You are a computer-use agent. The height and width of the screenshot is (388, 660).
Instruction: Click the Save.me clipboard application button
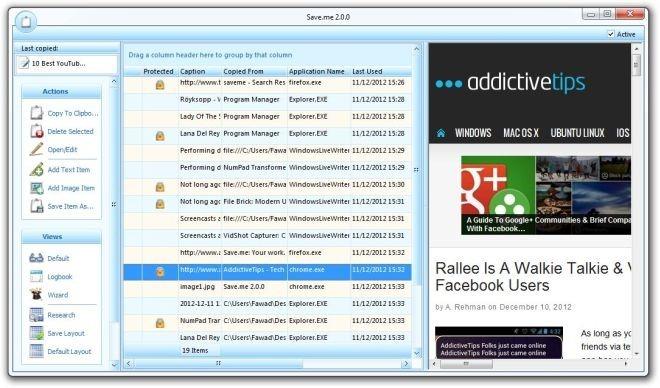click(x=26, y=21)
